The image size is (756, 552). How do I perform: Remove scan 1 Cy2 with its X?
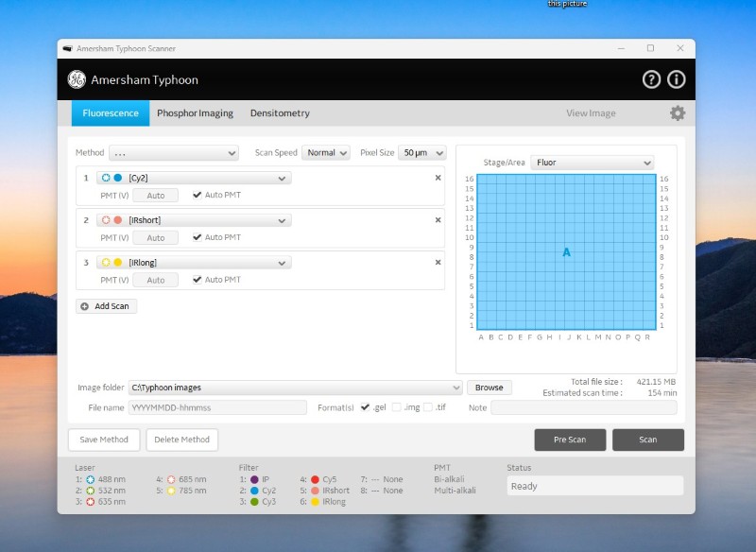(438, 178)
